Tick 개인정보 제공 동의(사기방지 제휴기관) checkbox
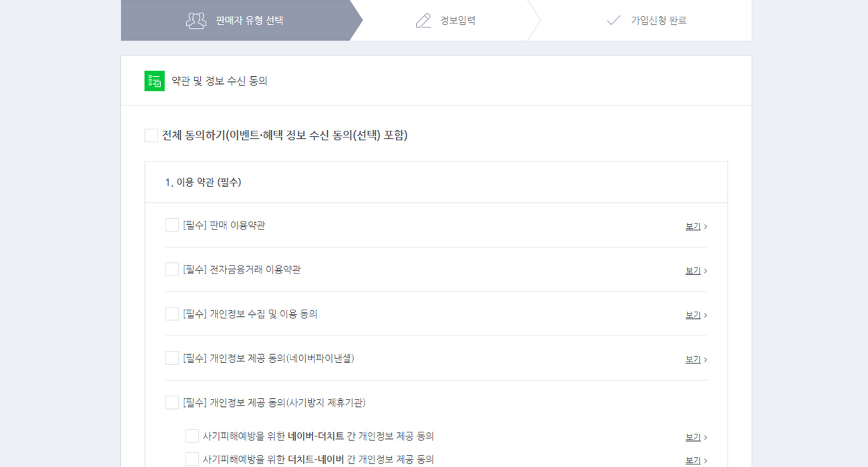Image resolution: width=868 pixels, height=467 pixels. (172, 402)
